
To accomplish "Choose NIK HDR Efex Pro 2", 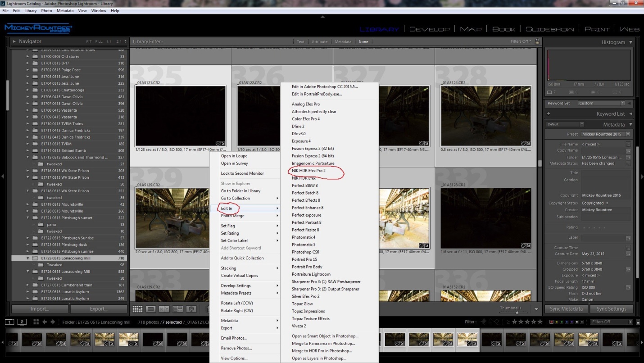I will 308,171.
